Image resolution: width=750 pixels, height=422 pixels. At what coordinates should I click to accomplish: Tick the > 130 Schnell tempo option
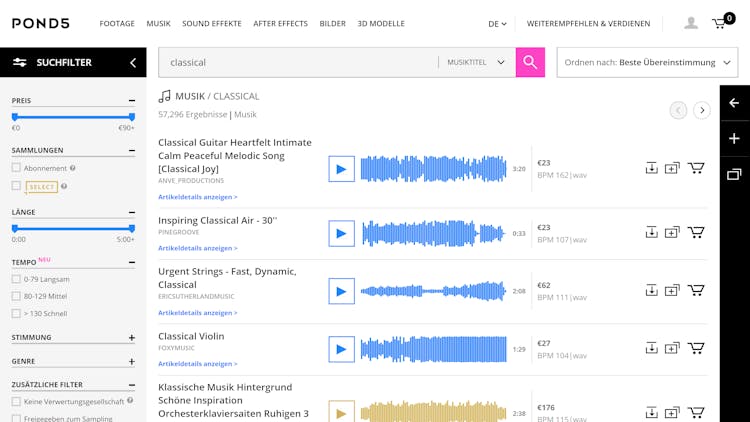(16, 313)
